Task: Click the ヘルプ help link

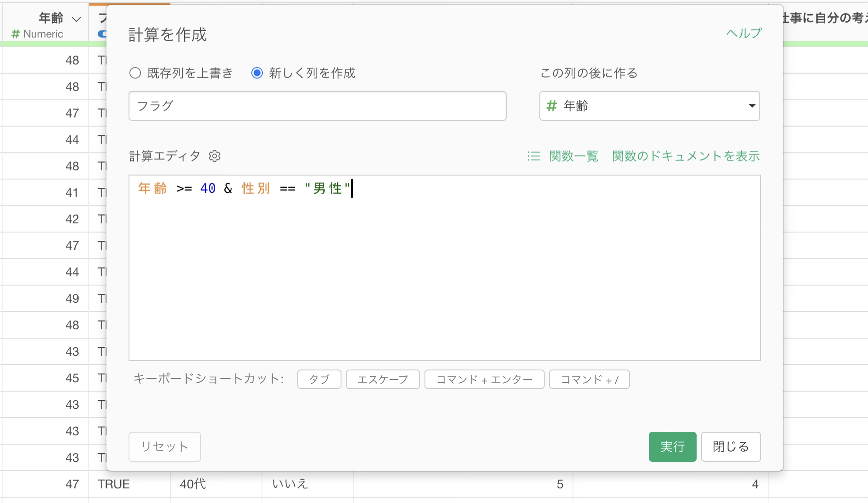Action: 744,33
